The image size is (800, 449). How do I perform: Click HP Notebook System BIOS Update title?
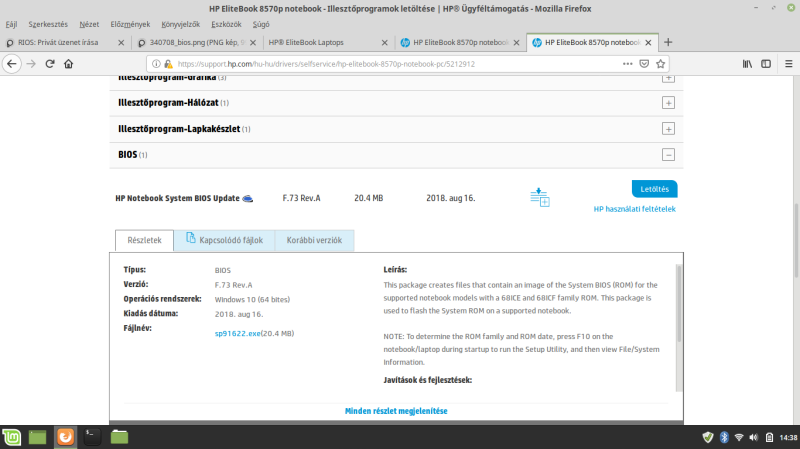click(177, 198)
